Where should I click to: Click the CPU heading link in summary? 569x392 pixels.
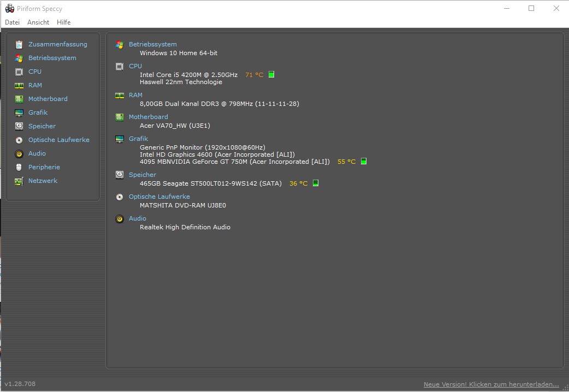click(135, 66)
